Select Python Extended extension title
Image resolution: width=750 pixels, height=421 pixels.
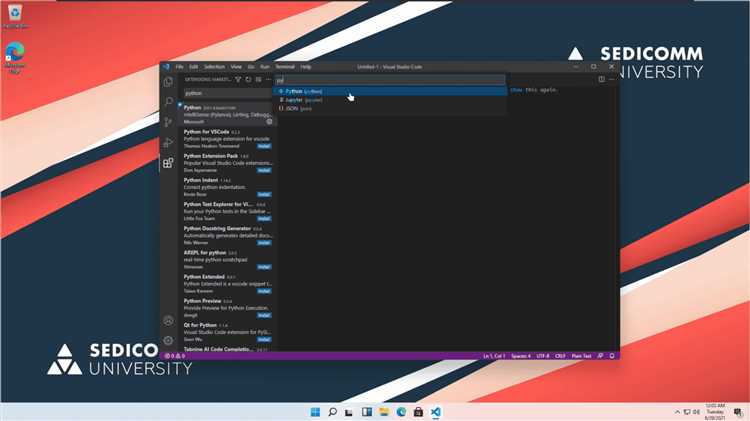pos(204,277)
